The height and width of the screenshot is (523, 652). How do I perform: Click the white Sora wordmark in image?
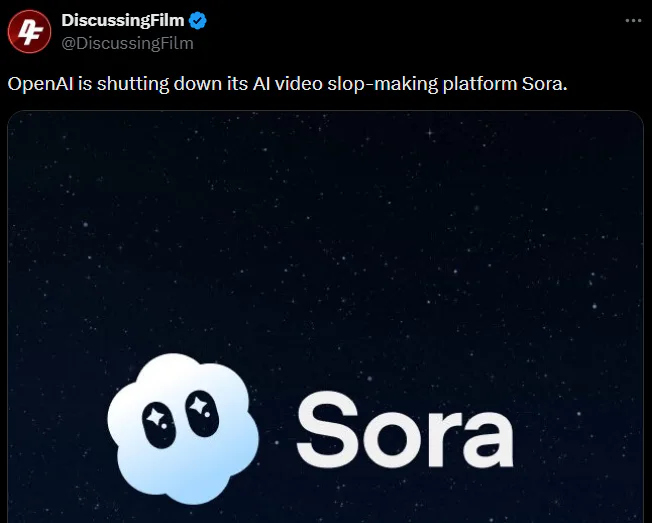click(x=405, y=429)
